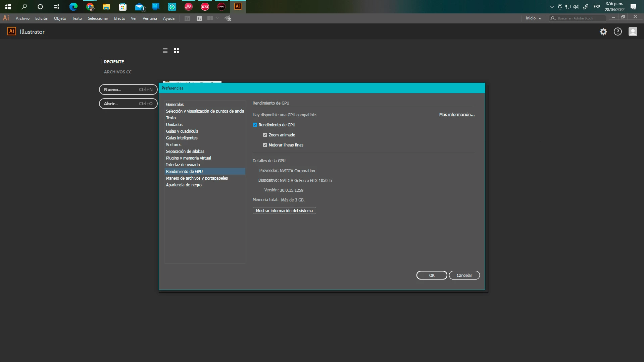Image resolution: width=644 pixels, height=362 pixels.
Task: Expand the Inicio workspace dropdown
Action: [x=534, y=18]
